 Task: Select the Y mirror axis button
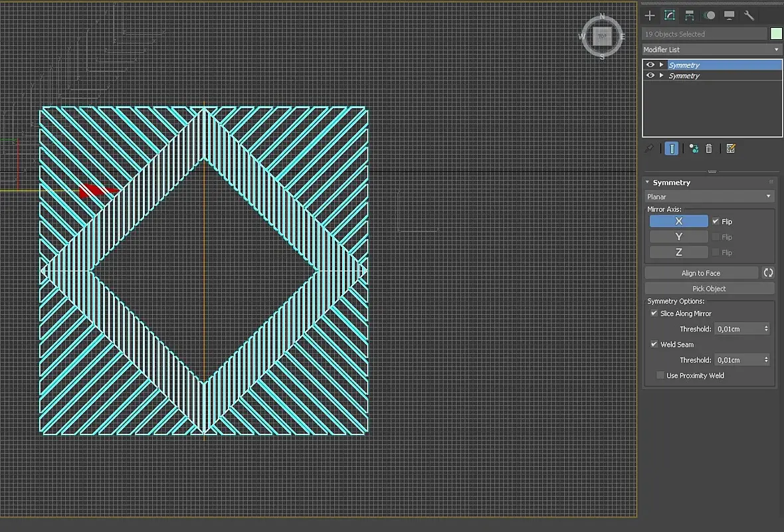point(678,236)
